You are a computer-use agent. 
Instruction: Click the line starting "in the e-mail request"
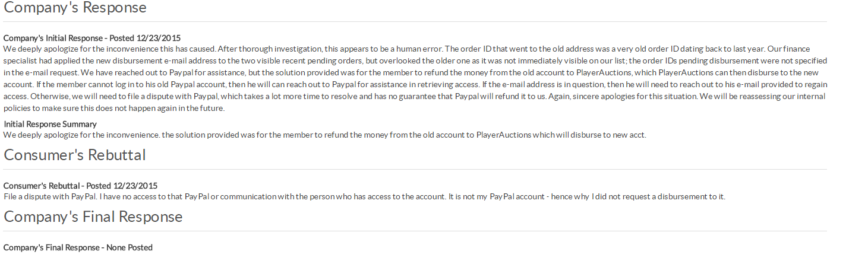coord(415,72)
